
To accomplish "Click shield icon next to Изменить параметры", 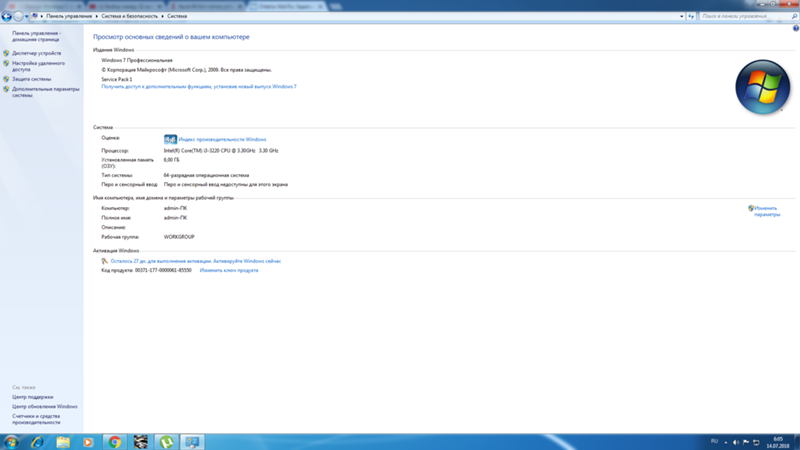I will [751, 208].
